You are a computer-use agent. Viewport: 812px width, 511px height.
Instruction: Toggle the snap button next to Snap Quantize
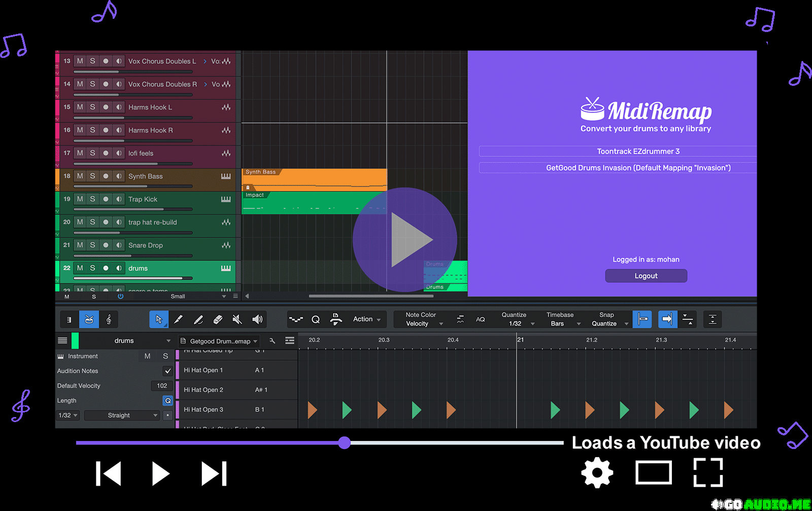coord(642,320)
